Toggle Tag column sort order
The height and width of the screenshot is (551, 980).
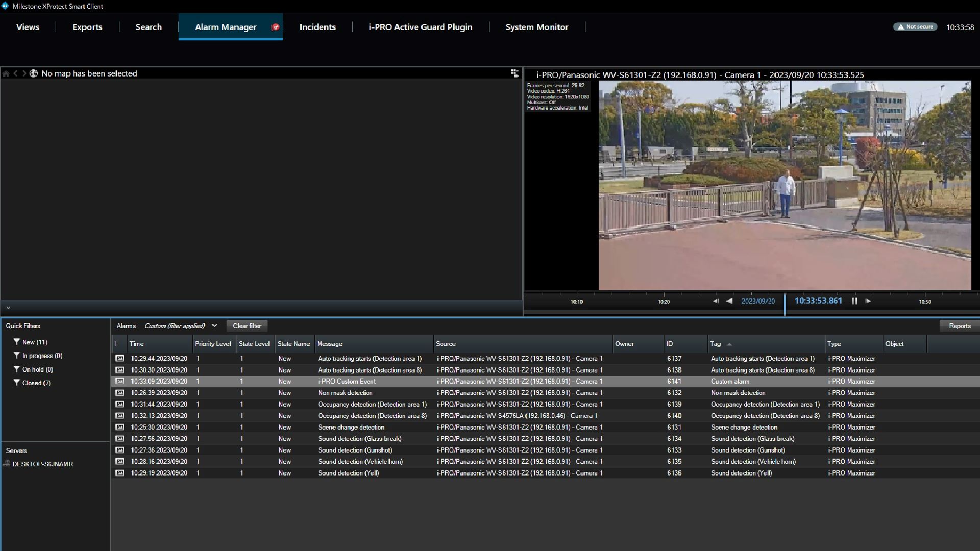pyautogui.click(x=766, y=344)
